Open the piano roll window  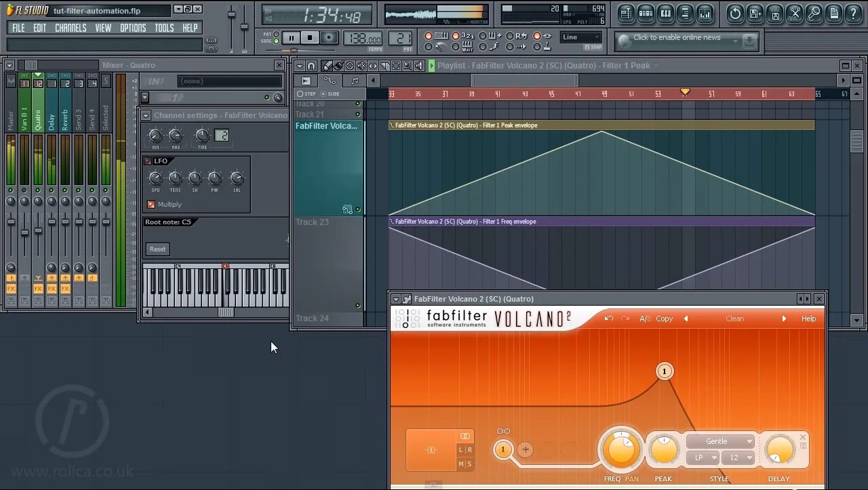pyautogui.click(x=665, y=13)
